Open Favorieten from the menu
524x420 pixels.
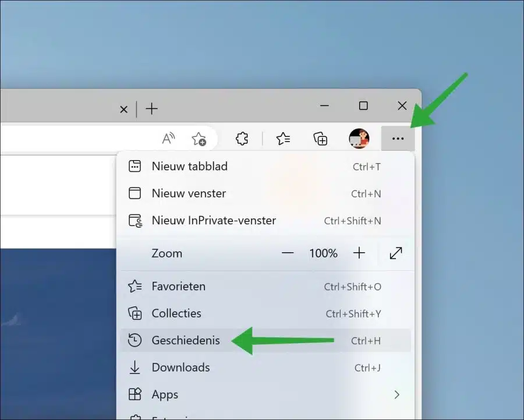pos(265,286)
